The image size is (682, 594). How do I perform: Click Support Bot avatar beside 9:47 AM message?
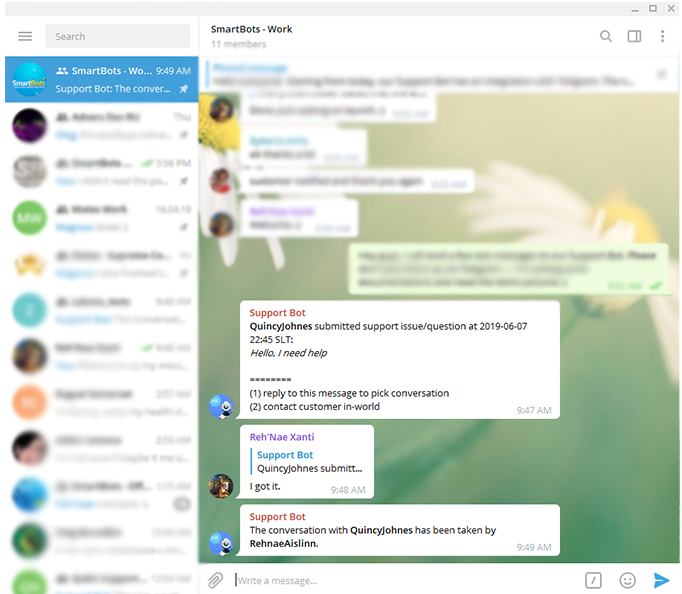(221, 407)
